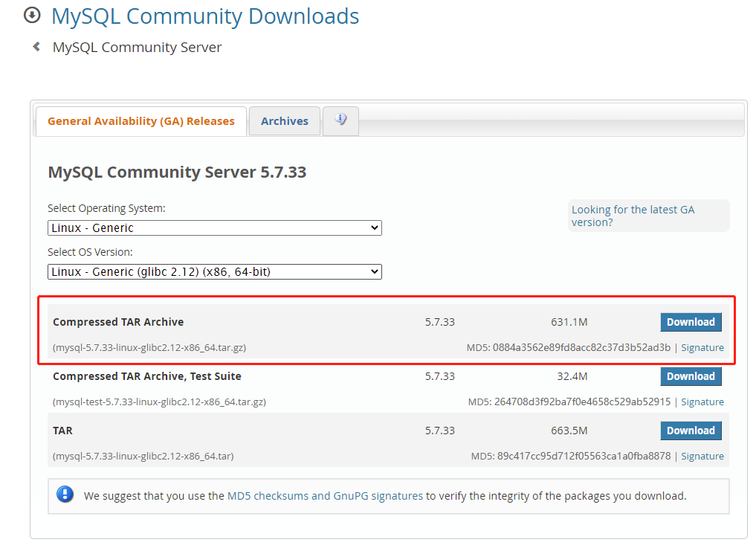Click the MySQL Community Server 5.7.33 heading

click(177, 173)
